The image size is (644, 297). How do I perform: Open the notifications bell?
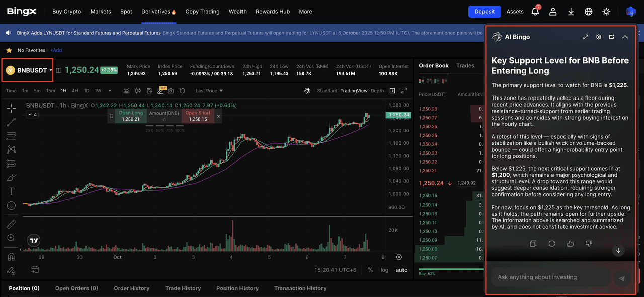point(535,12)
